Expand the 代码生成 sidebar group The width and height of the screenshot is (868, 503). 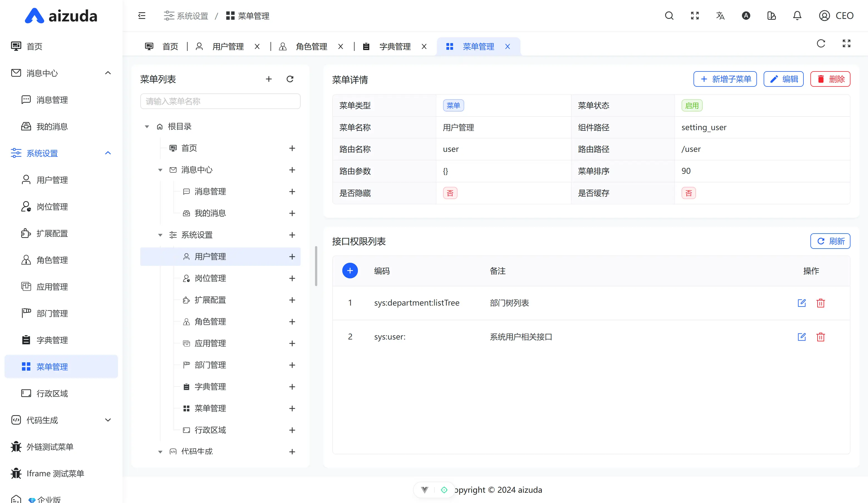point(108,420)
